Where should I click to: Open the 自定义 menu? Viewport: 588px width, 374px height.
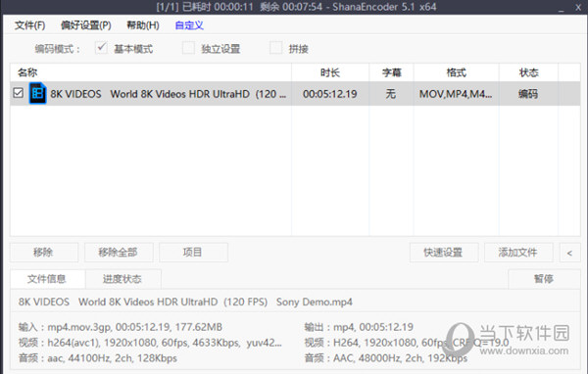click(189, 25)
